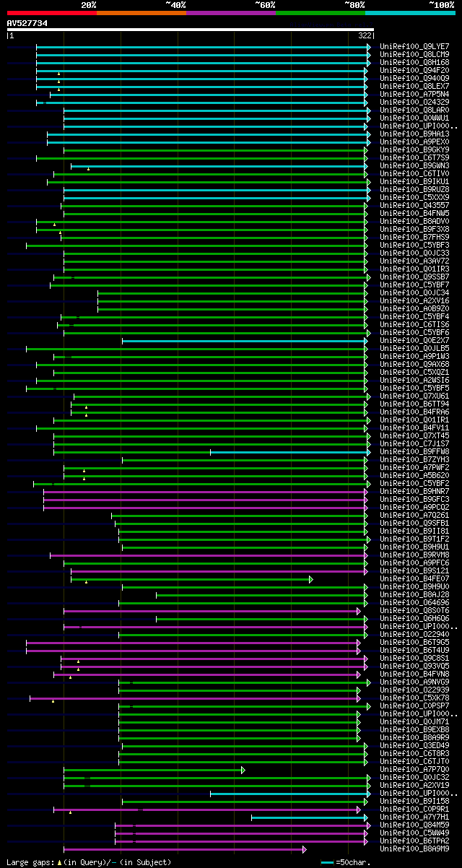Click the UniRef100_B9S121 label

(414, 570)
